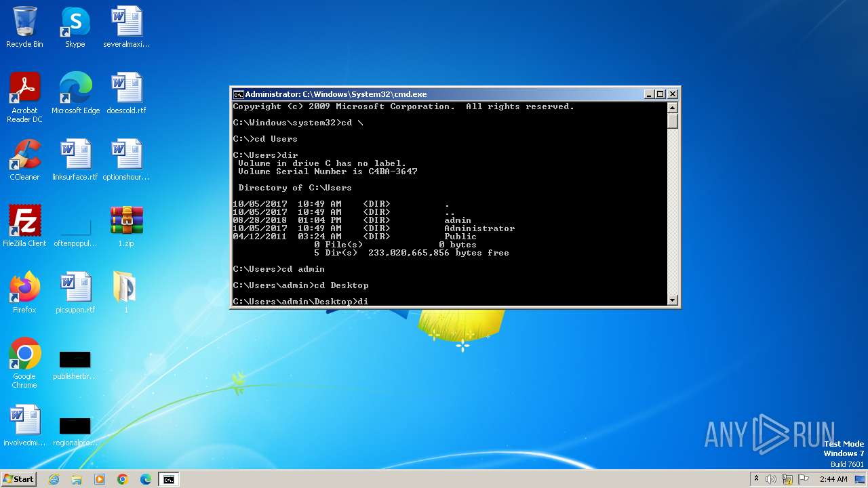The width and height of the screenshot is (868, 488).
Task: Select the optionshour document icon
Action: coord(126,160)
